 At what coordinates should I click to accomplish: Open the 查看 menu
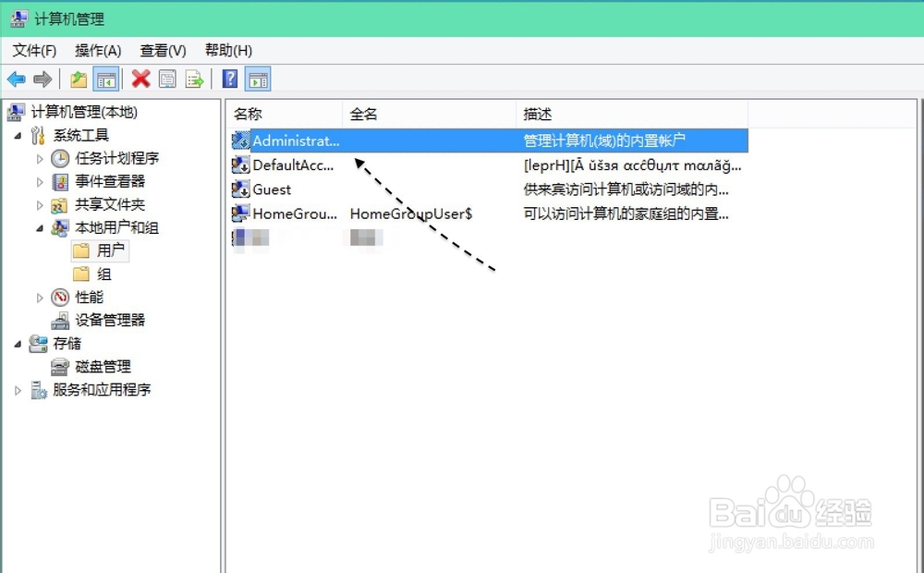coord(162,50)
